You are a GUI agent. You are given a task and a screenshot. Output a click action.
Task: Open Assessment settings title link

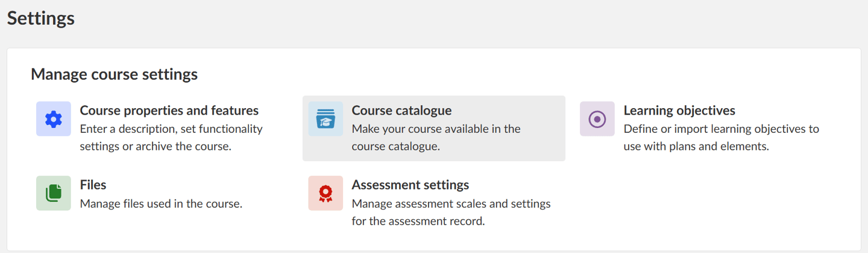(410, 185)
